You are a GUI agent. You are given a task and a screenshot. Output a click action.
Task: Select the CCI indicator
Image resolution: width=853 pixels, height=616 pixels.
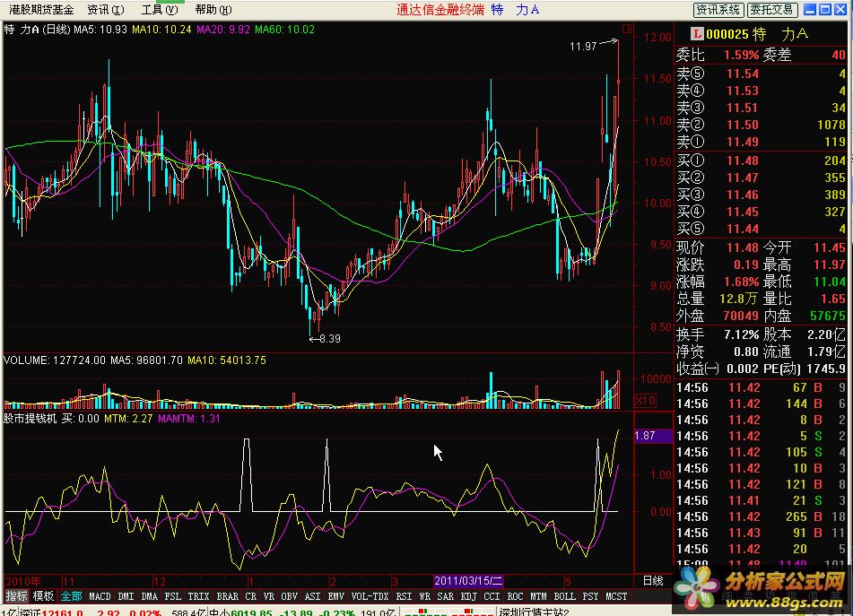pyautogui.click(x=492, y=596)
